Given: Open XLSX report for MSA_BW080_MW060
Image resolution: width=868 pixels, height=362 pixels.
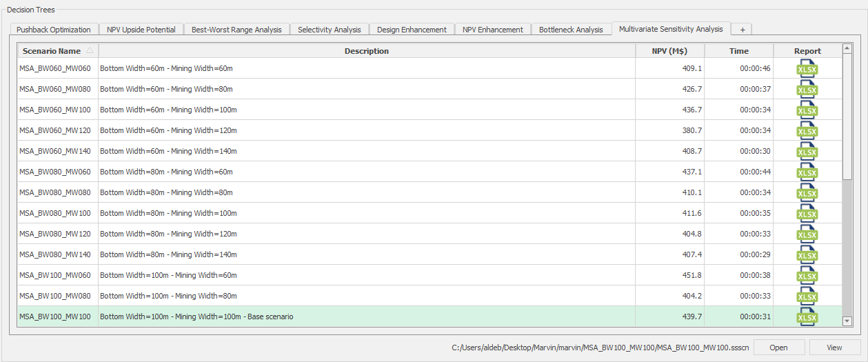Looking at the screenshot, I should 807,172.
